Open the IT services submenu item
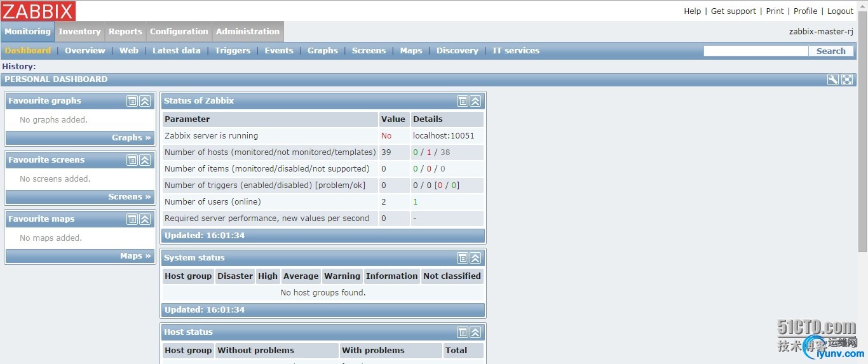868x364 pixels. point(516,51)
